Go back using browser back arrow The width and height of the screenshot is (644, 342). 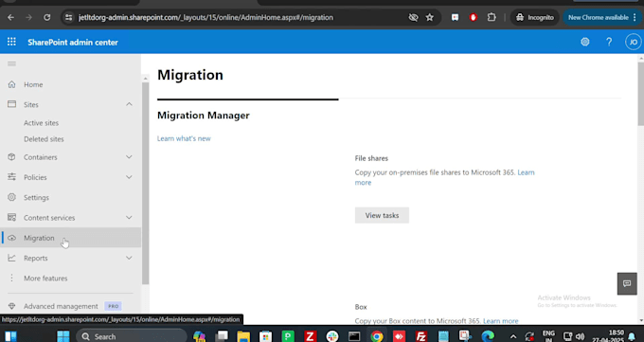(x=11, y=17)
